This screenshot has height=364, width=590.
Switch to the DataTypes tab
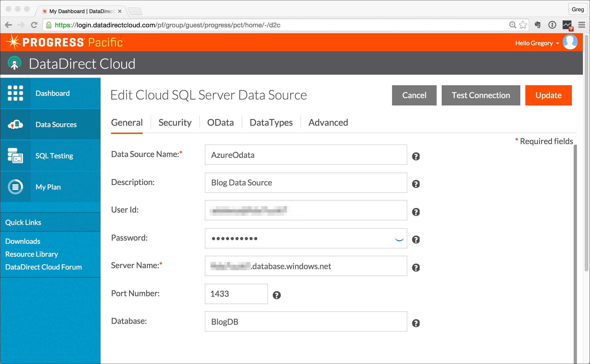(x=271, y=122)
